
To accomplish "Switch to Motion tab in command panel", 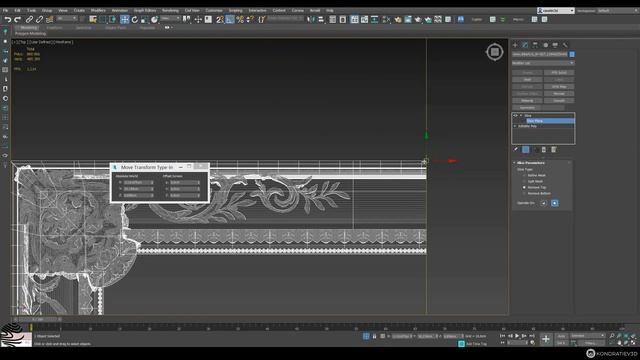I will (x=545, y=45).
